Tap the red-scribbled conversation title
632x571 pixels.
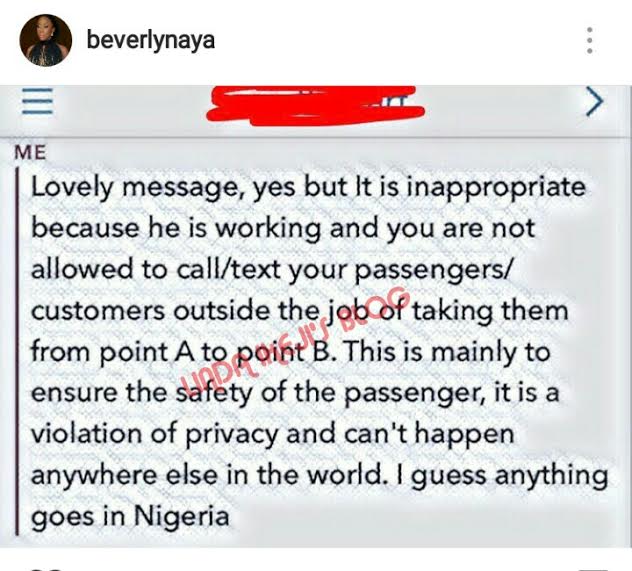pyautogui.click(x=315, y=105)
